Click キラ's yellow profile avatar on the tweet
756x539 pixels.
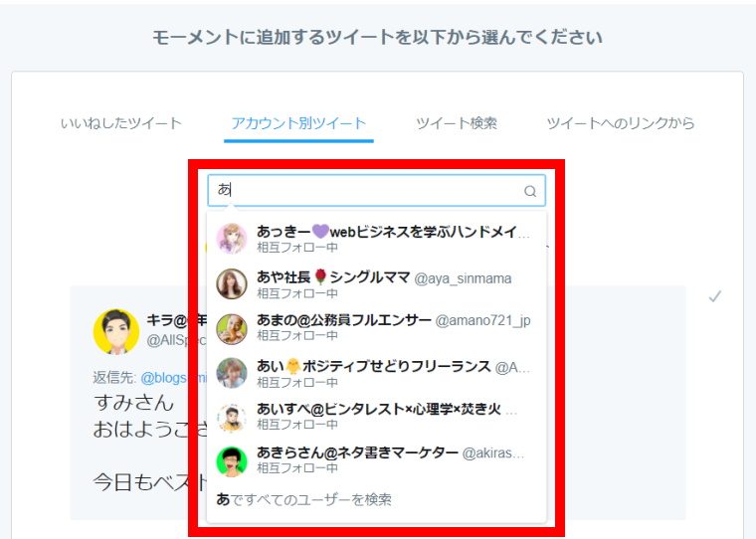[116, 331]
